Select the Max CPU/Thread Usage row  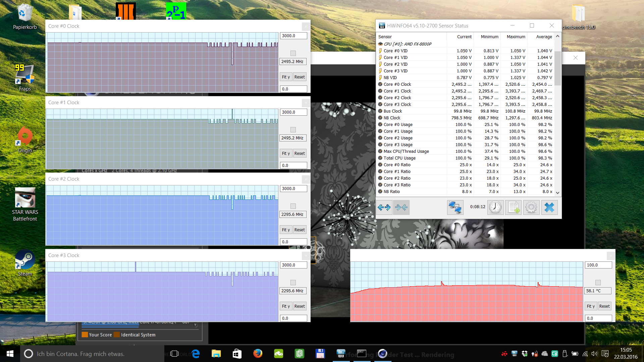tap(465, 152)
